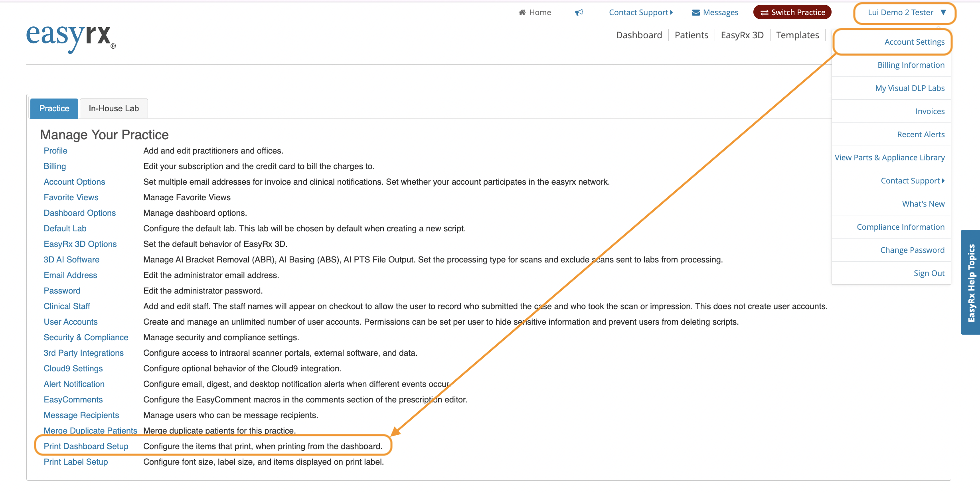This screenshot has width=980, height=493.
Task: Go to Home in the top bar
Action: pos(535,12)
